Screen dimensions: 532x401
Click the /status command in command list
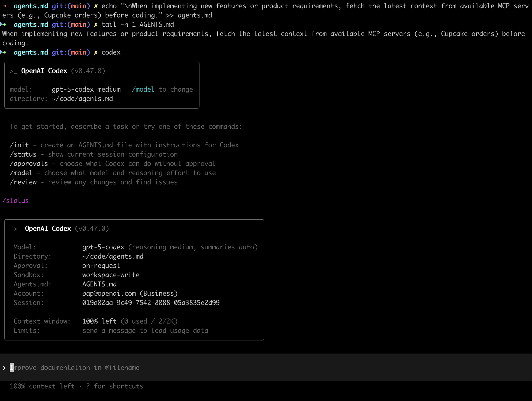pyautogui.click(x=23, y=154)
